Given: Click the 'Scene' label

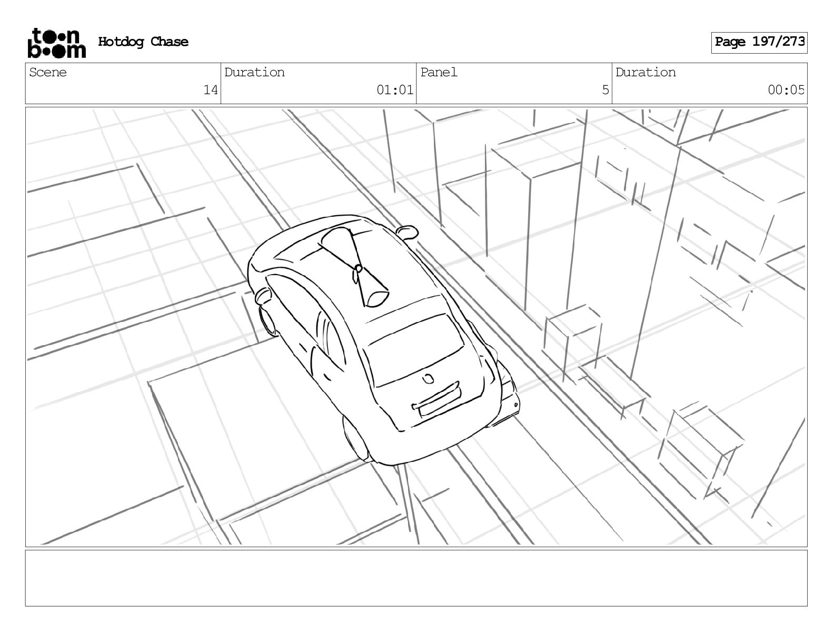Looking at the screenshot, I should (x=48, y=72).
